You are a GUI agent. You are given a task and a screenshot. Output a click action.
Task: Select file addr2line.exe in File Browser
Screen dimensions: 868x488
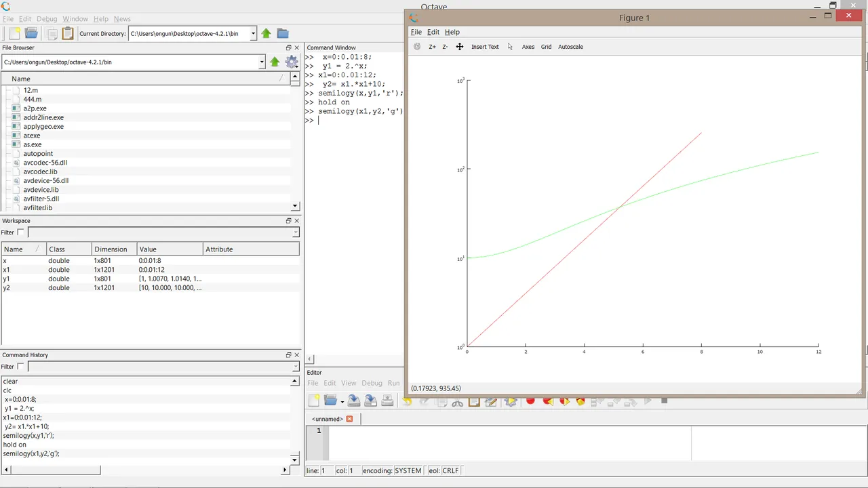(x=43, y=117)
